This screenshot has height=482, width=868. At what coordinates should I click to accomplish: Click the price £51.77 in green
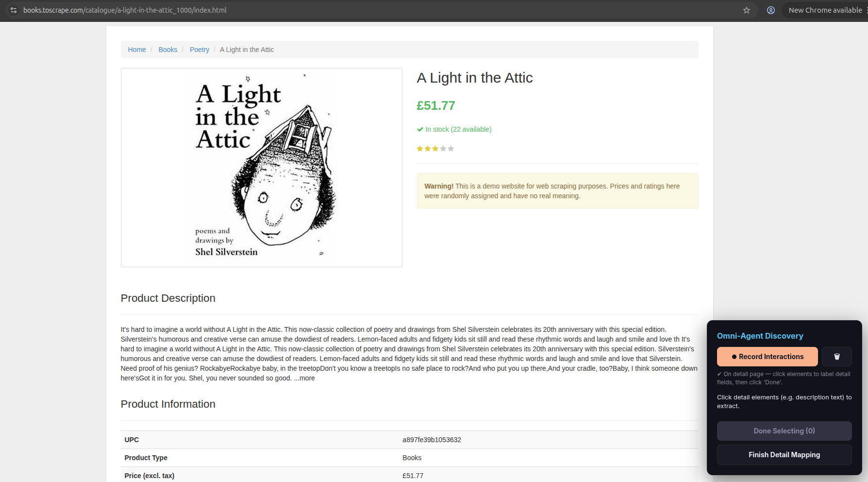(x=436, y=105)
